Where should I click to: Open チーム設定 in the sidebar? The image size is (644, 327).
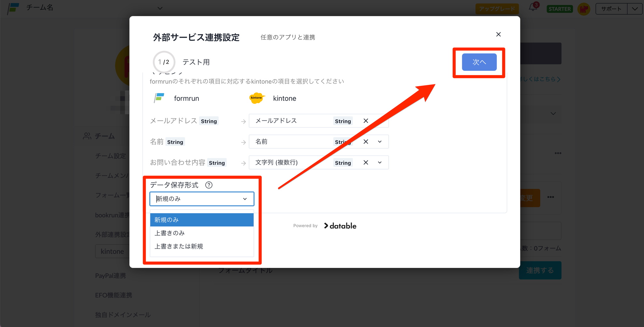111,156
